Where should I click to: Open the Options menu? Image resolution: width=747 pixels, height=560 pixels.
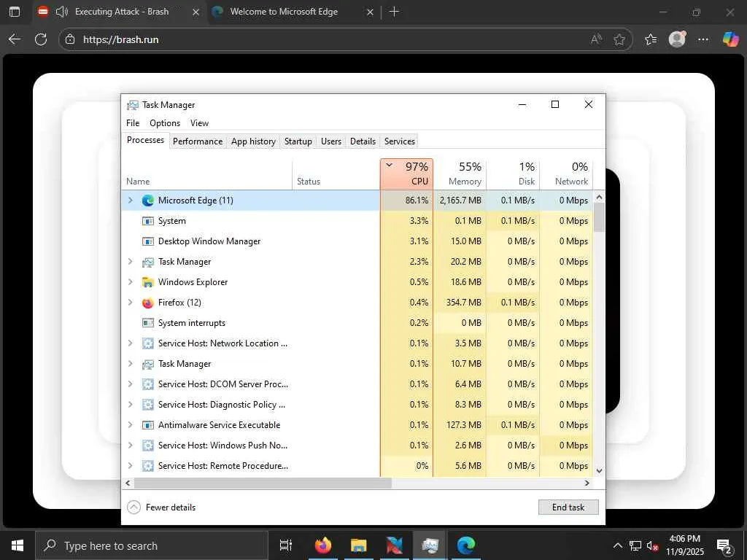click(165, 122)
